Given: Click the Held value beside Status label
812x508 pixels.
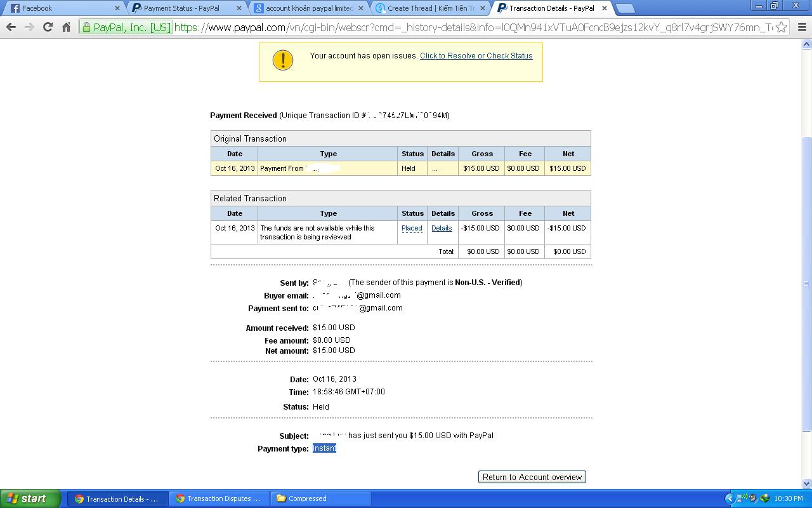Looking at the screenshot, I should (x=321, y=407).
